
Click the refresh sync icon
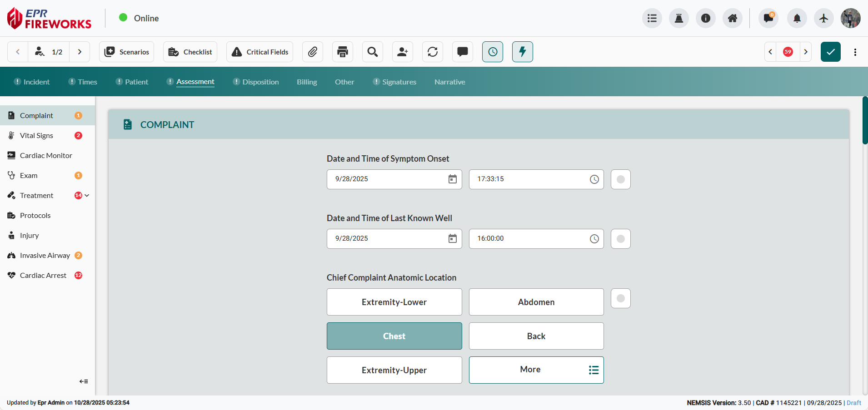(433, 52)
